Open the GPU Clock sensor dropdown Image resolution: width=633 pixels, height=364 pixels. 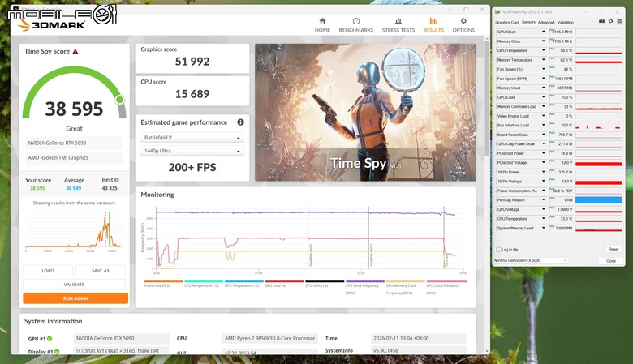coord(544,32)
